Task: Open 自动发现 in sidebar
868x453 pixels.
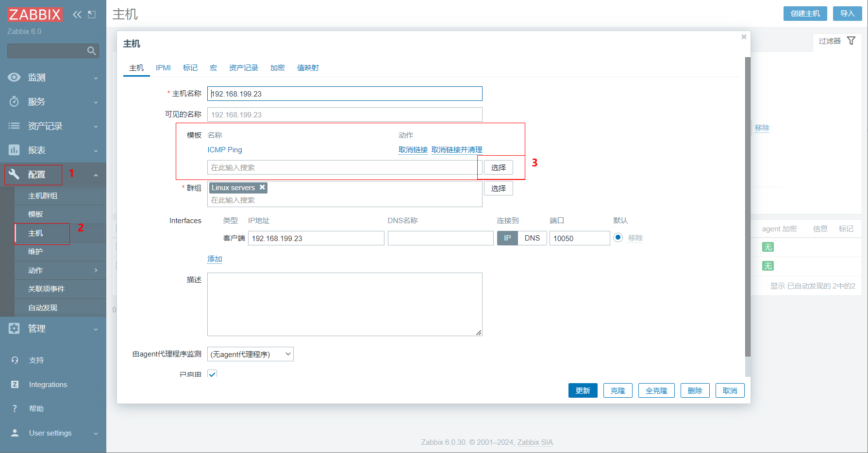Action: coord(60,307)
